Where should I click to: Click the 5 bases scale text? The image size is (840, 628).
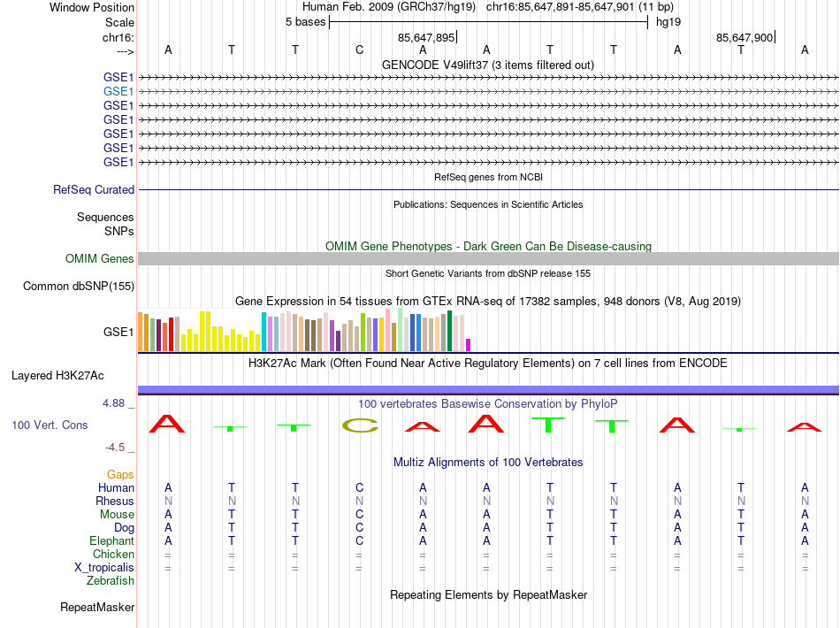[x=305, y=22]
